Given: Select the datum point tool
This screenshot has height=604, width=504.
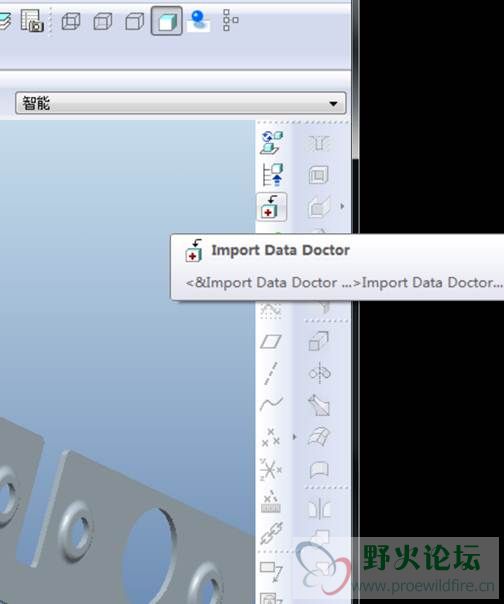Looking at the screenshot, I should (271, 437).
